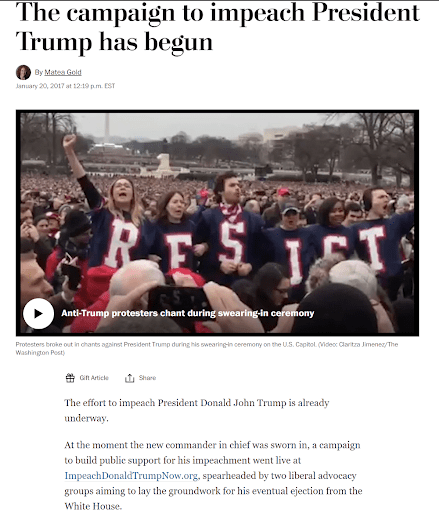This screenshot has height=512, width=439.
Task: Click the video title overlay text
Action: click(x=188, y=313)
